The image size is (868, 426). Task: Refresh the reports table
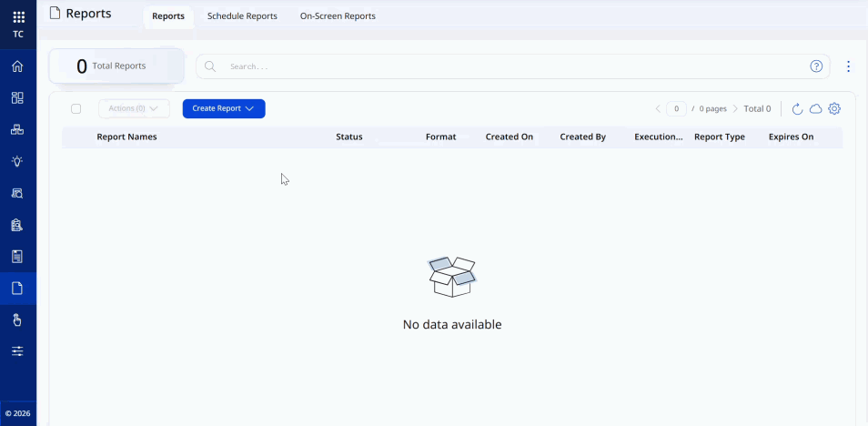pyautogui.click(x=797, y=108)
